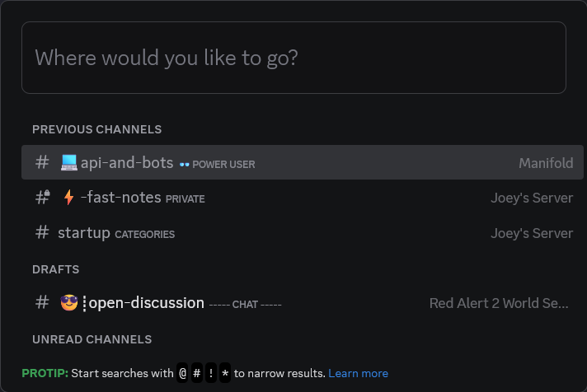This screenshot has height=392, width=587.
Task: Focus the "Where would you like to go?" search field
Action: pyautogui.click(x=293, y=58)
